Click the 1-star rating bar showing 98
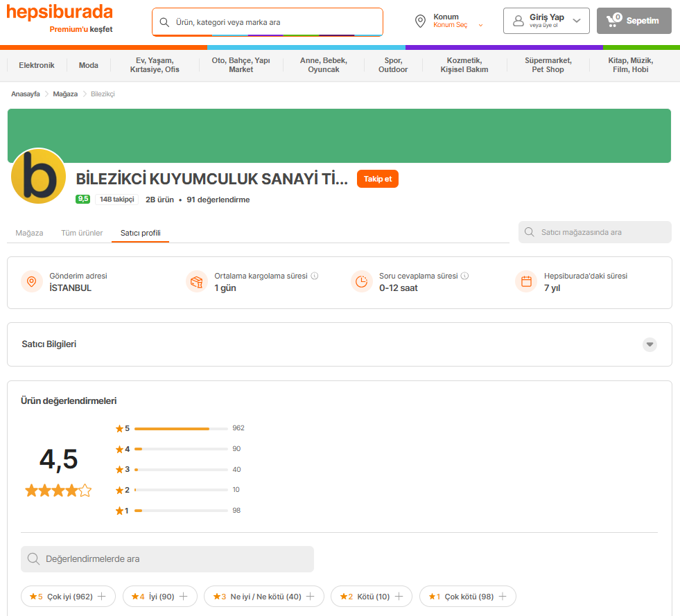 pos(181,511)
